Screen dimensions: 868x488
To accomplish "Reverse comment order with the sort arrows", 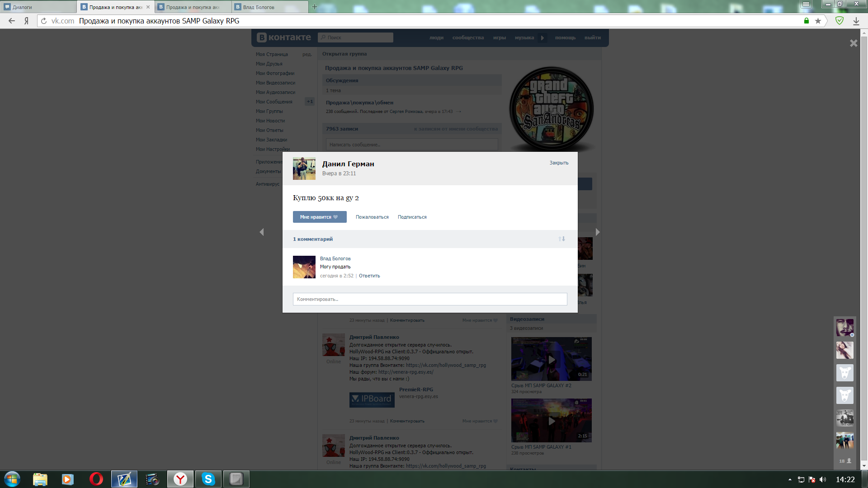I will click(x=561, y=239).
